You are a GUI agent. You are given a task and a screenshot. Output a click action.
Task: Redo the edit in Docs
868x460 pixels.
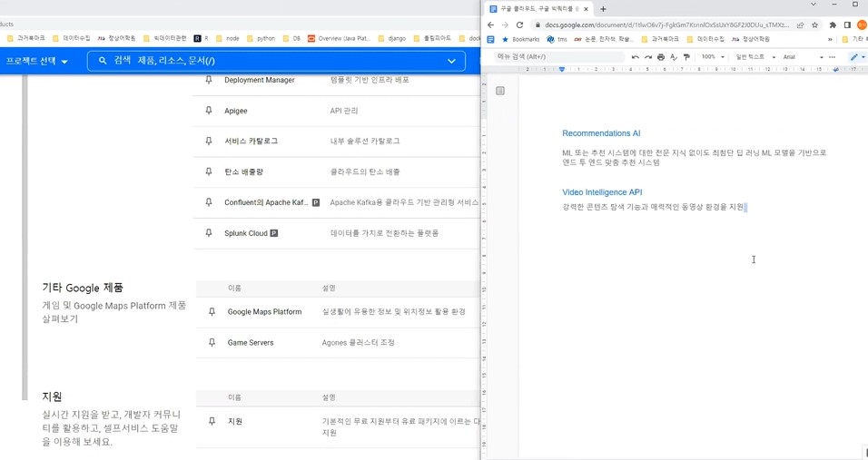click(x=647, y=57)
